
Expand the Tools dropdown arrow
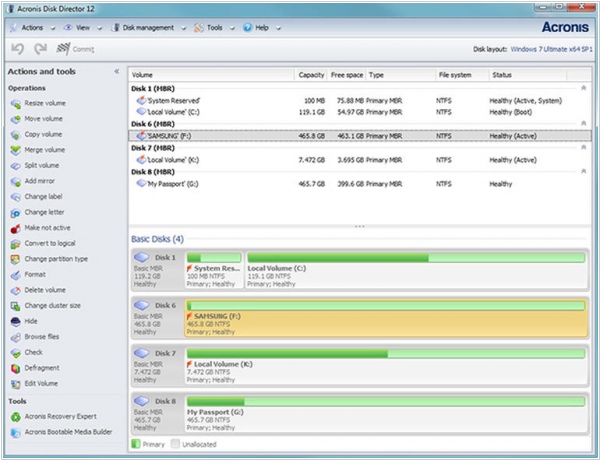click(x=232, y=28)
